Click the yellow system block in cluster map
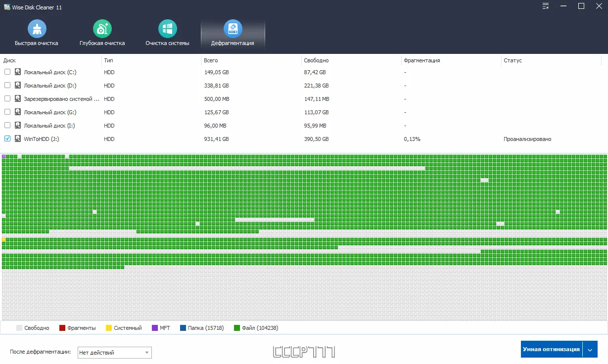This screenshot has width=608, height=364. point(4,239)
